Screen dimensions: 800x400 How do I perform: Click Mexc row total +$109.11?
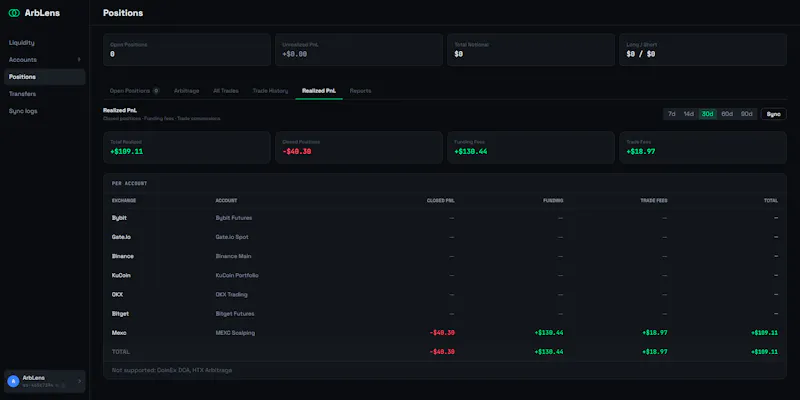pos(764,333)
